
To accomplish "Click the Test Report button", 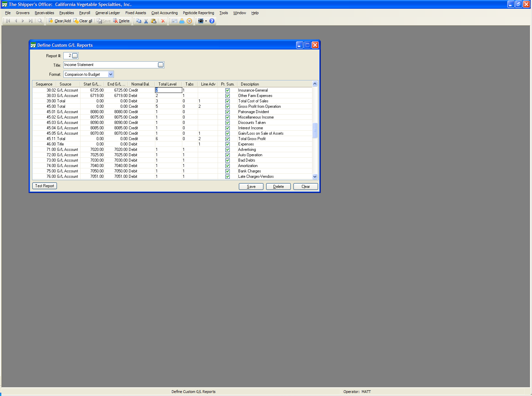I will click(x=44, y=186).
